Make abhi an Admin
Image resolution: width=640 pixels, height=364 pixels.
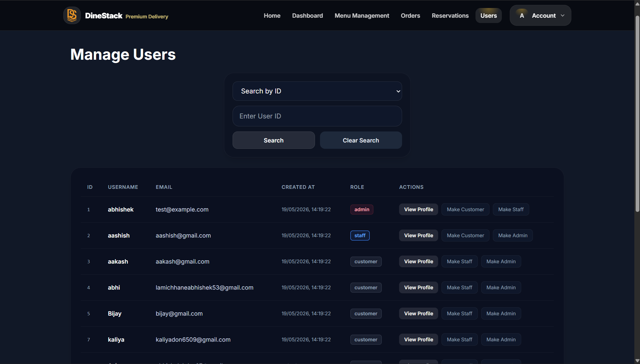501,288
